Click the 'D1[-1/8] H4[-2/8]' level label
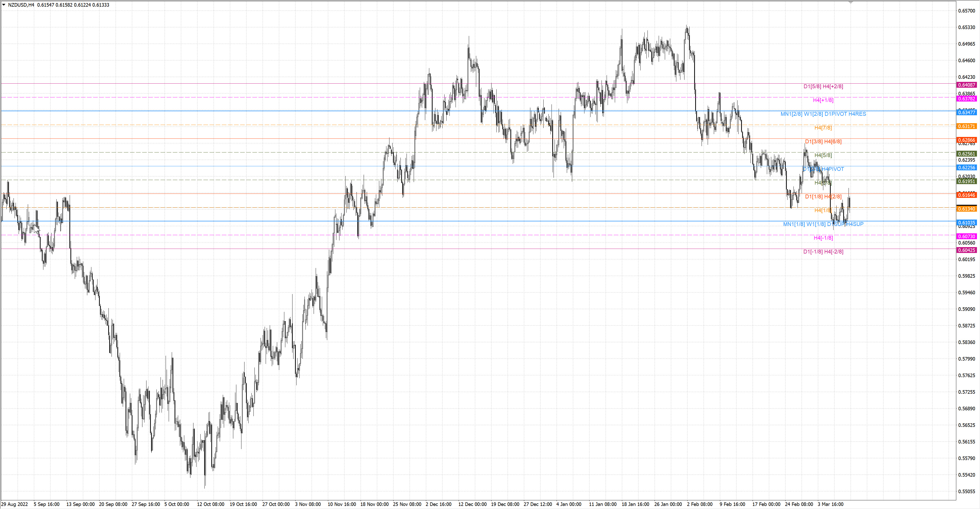Viewport: 980px width, 509px height. (x=823, y=252)
